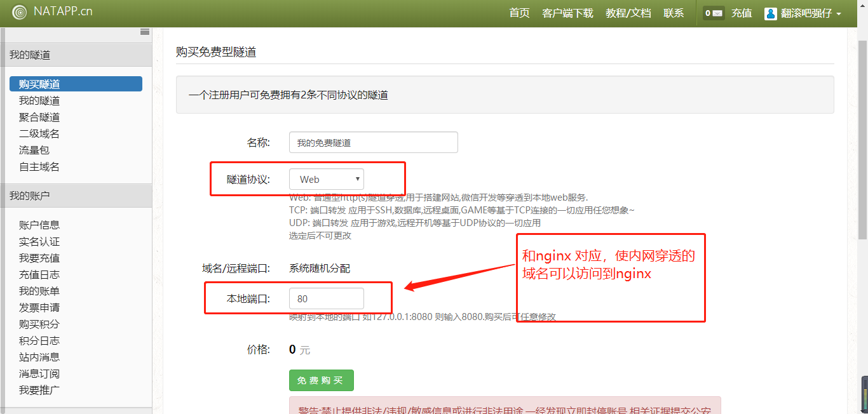Click the 系统随机分配 text

coord(320,268)
